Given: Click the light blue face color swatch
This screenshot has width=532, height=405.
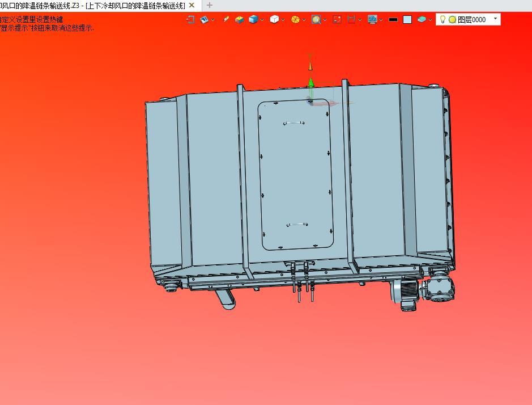Looking at the screenshot, I should pyautogui.click(x=407, y=20).
